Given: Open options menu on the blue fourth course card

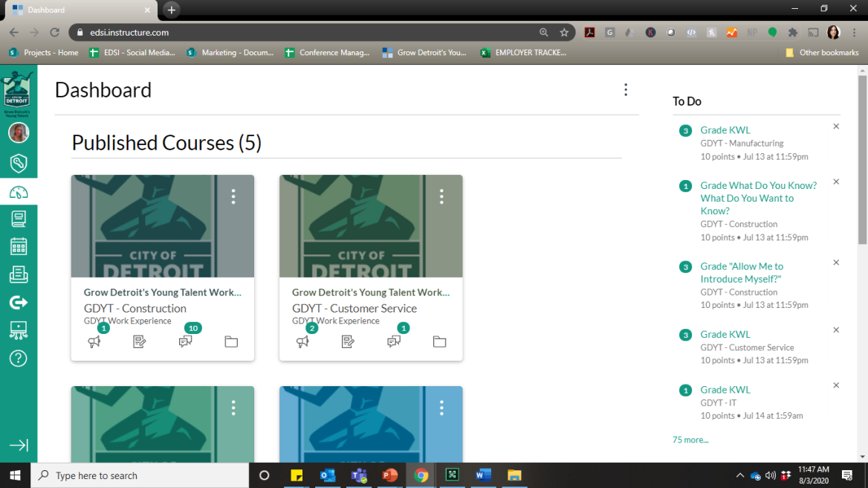Looking at the screenshot, I should tap(441, 408).
